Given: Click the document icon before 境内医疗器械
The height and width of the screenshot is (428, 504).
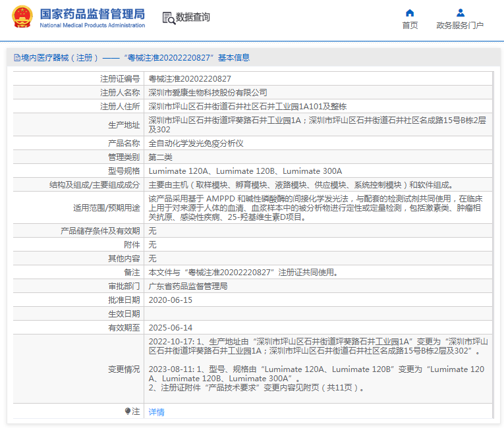Looking at the screenshot, I should point(16,58).
